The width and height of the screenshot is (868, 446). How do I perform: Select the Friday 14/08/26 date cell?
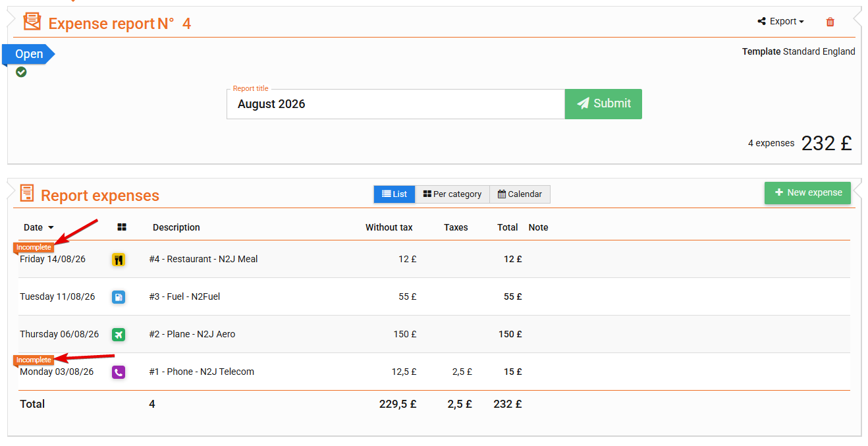pyautogui.click(x=53, y=259)
